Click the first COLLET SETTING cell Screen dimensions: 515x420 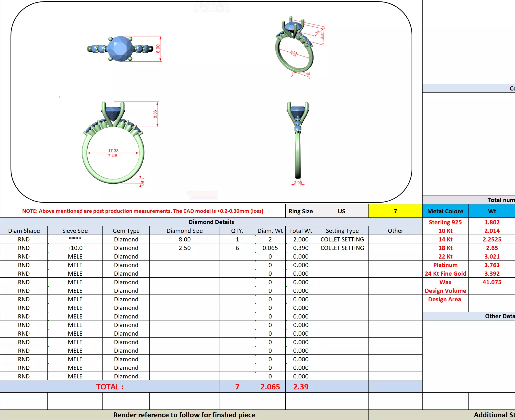click(x=342, y=239)
